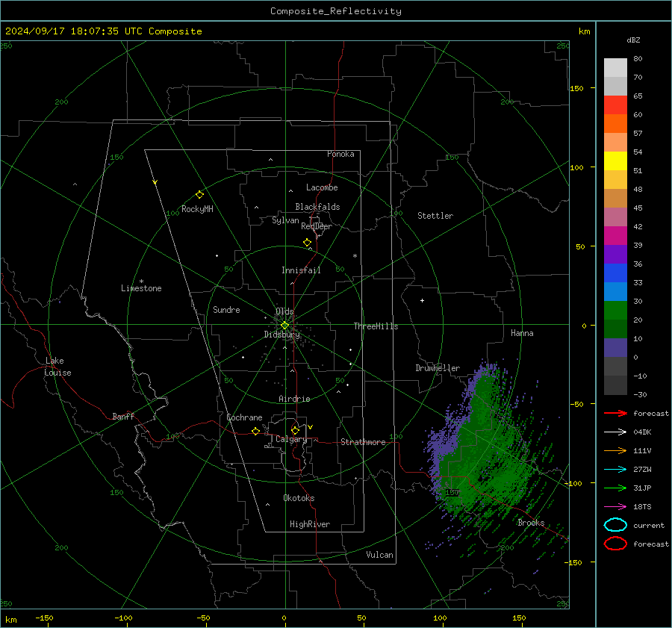The width and height of the screenshot is (672, 628).
Task: Click the yellow diamond marker near Cochrane
Action: (255, 431)
